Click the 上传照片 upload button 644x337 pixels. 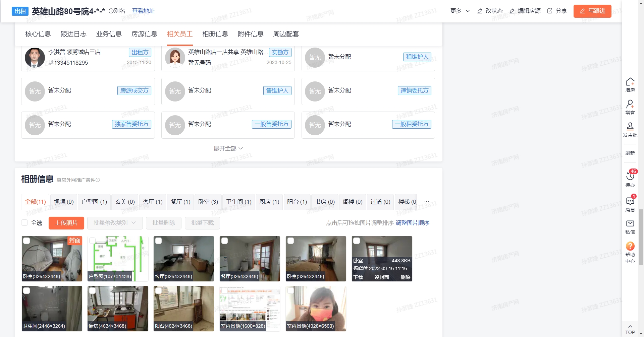pos(66,223)
